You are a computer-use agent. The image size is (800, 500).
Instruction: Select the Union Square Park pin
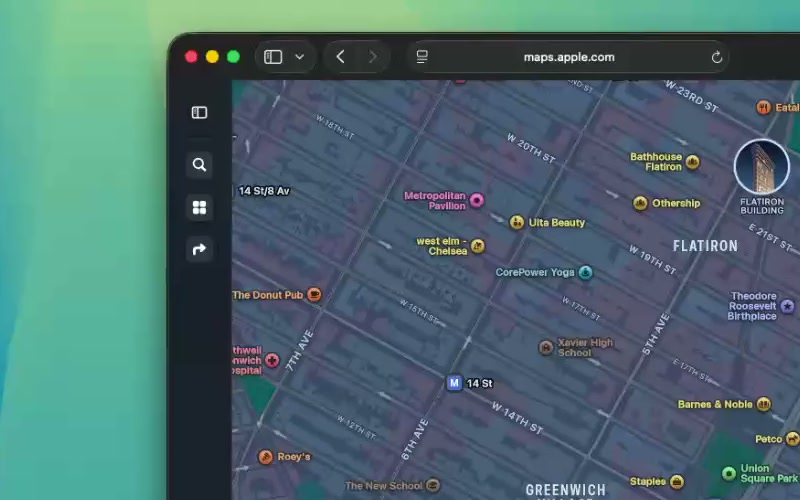tap(729, 473)
